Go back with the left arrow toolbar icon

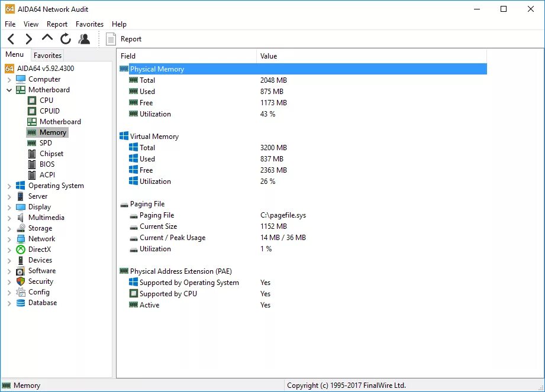11,39
